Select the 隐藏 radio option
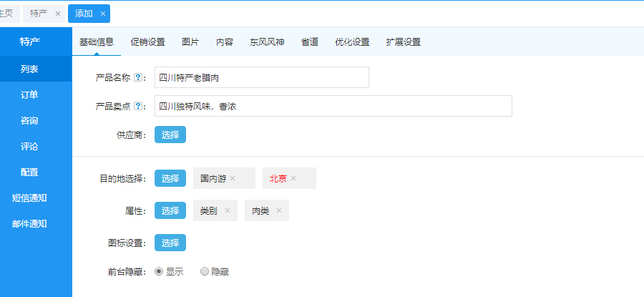This screenshot has width=644, height=297. pos(205,271)
